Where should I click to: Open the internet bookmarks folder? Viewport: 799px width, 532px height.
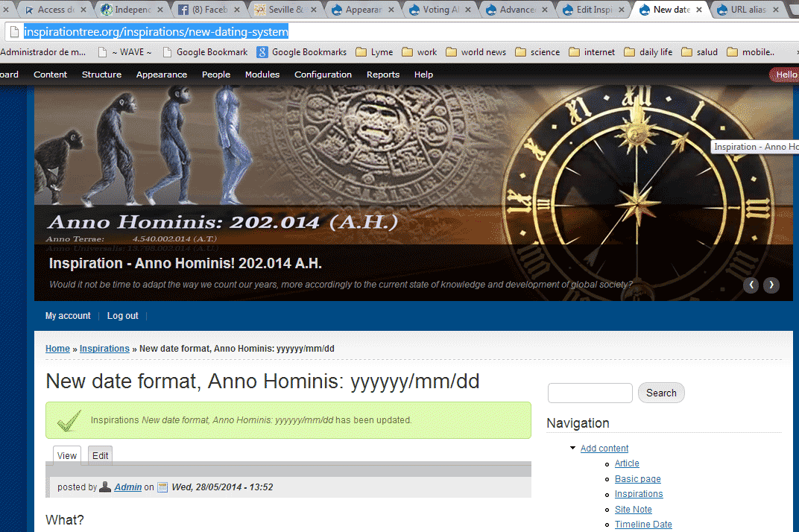pos(592,52)
